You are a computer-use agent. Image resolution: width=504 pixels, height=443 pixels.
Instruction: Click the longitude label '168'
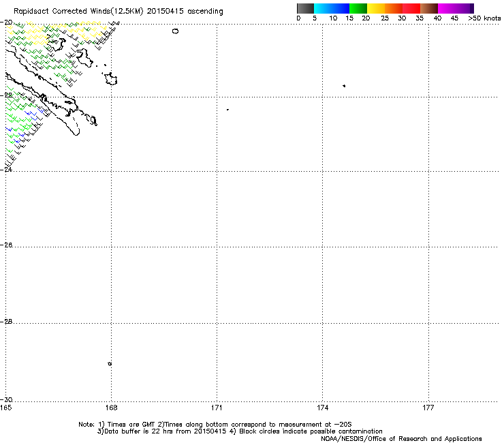[112, 408]
